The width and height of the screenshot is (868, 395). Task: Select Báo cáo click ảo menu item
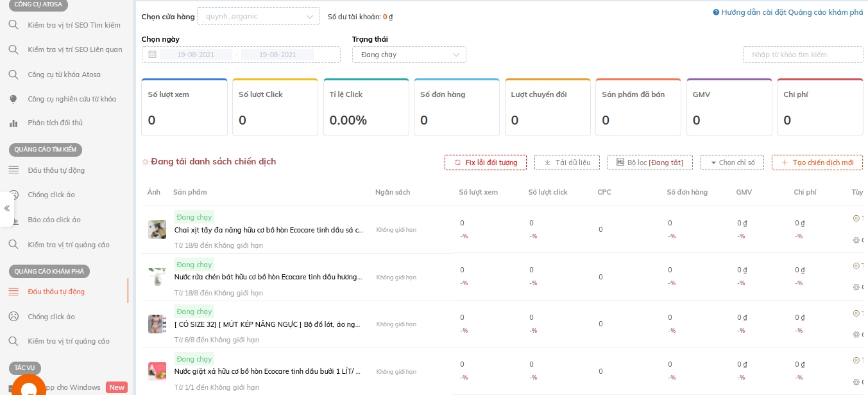[x=54, y=220]
